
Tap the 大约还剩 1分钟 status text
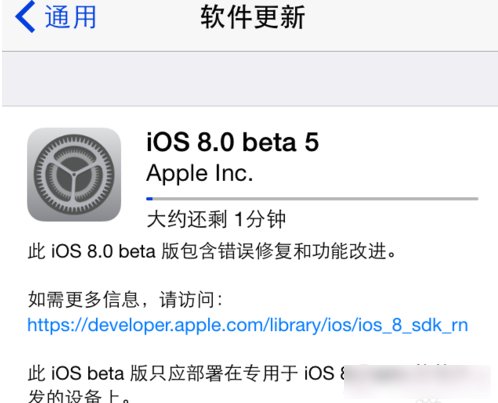pos(216,219)
